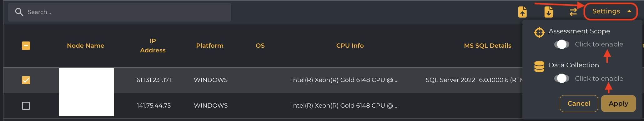
Task: Click the Data Collection database icon
Action: (539, 66)
